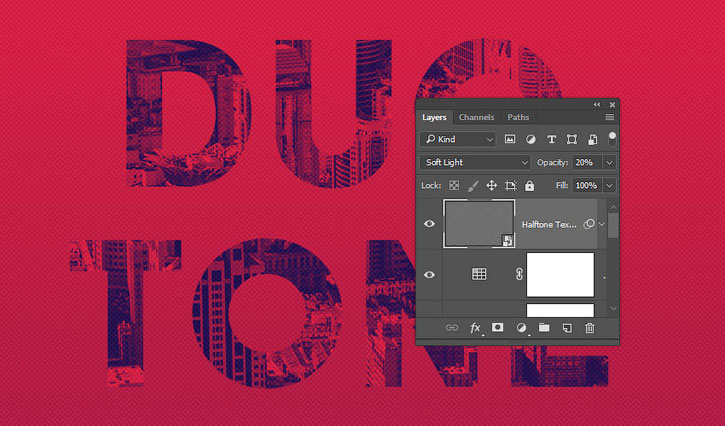725x426 pixels.
Task: Delete layer with trash icon
Action: pos(590,328)
